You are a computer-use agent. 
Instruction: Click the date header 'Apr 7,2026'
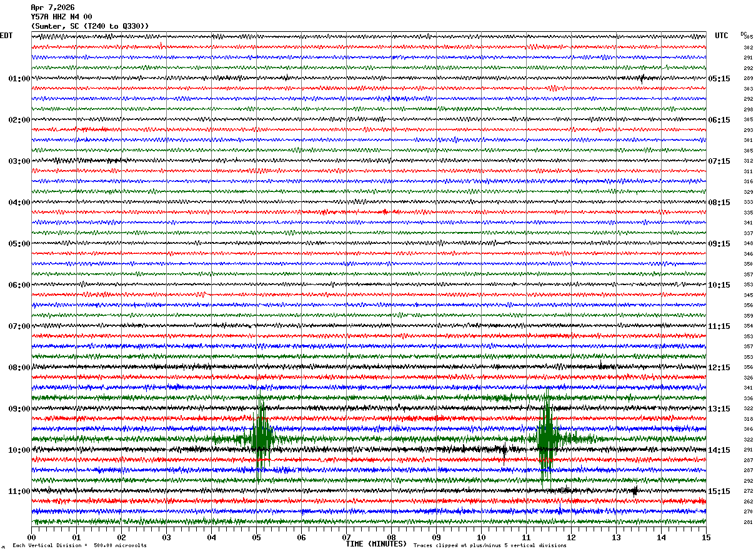click(x=52, y=8)
